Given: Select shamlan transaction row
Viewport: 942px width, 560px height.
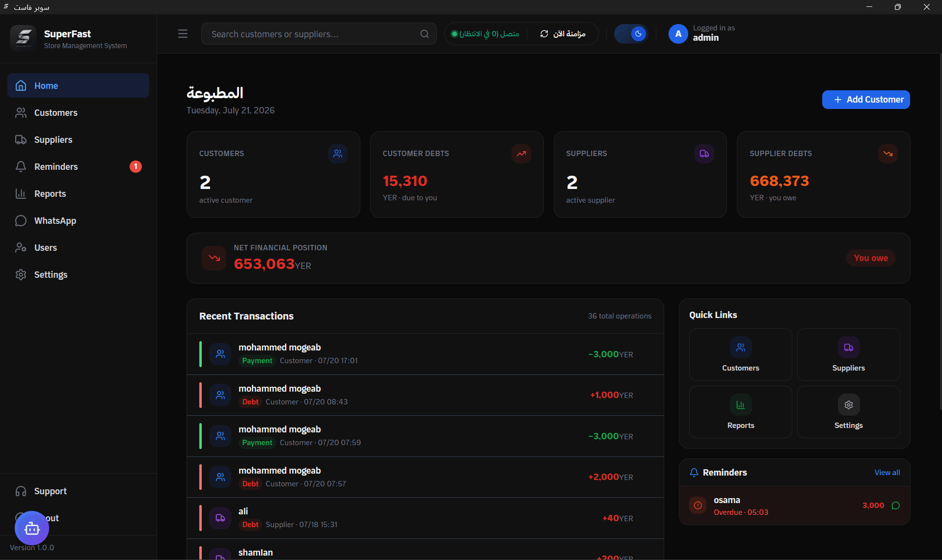Looking at the screenshot, I should (425, 550).
